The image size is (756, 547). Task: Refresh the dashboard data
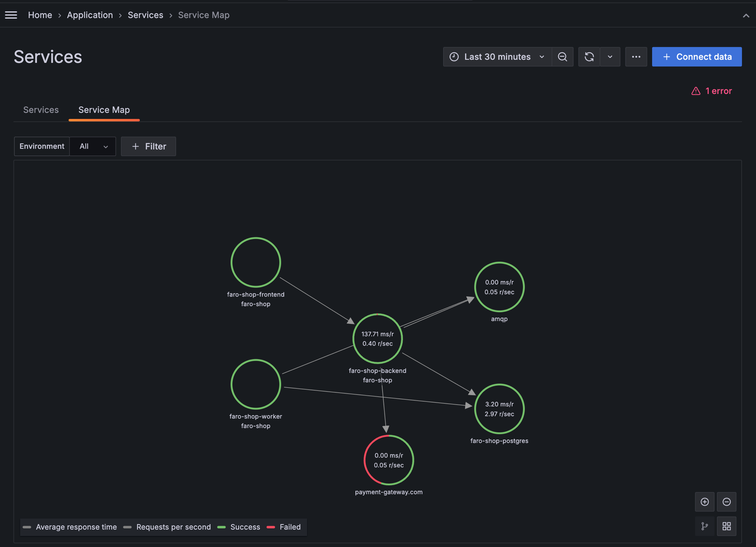(x=589, y=57)
